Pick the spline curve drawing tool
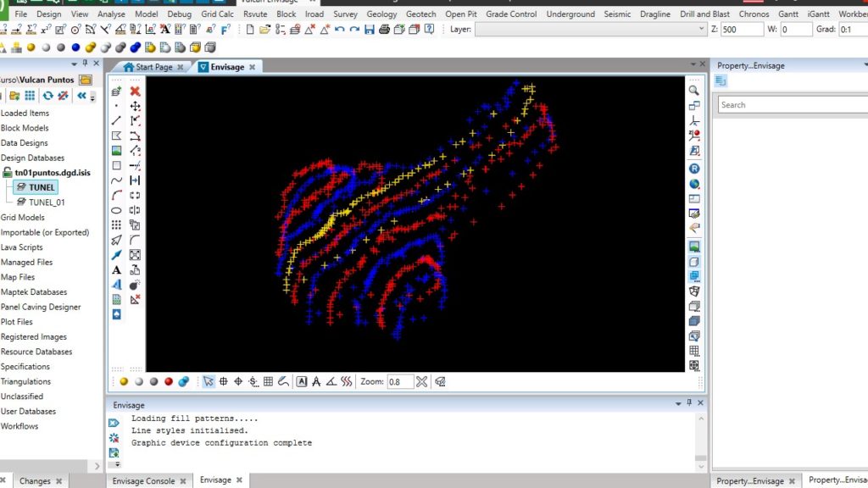The height and width of the screenshot is (488, 868). (x=116, y=180)
